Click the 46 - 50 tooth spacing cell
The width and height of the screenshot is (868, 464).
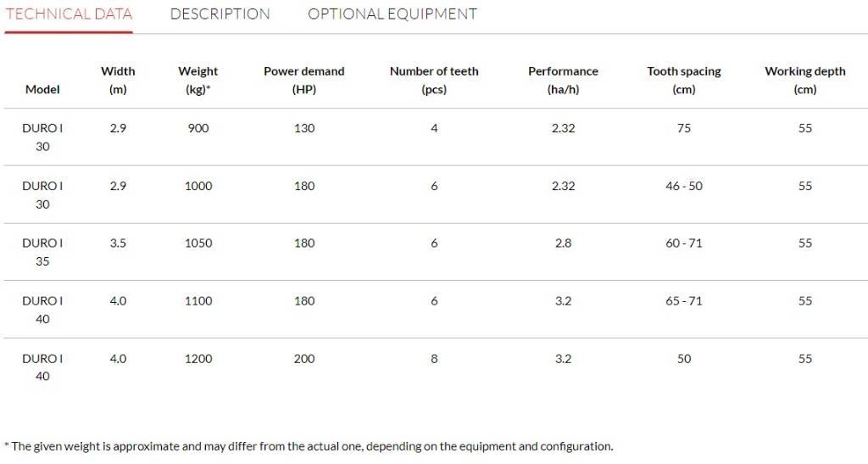(683, 186)
